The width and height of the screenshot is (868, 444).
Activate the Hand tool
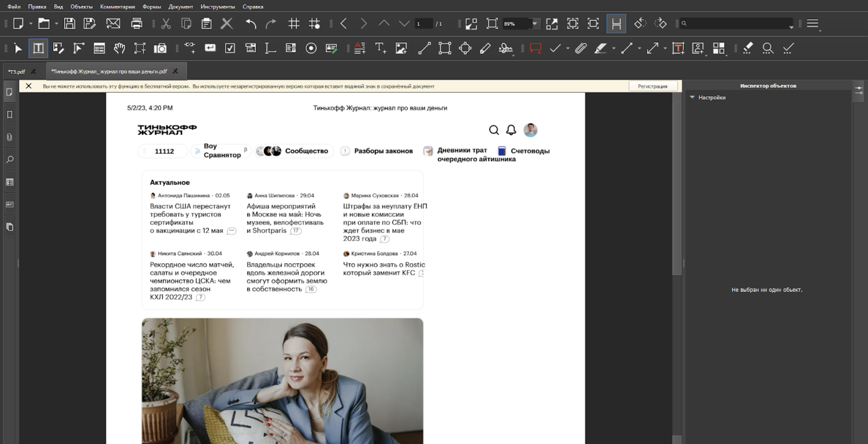pos(119,48)
